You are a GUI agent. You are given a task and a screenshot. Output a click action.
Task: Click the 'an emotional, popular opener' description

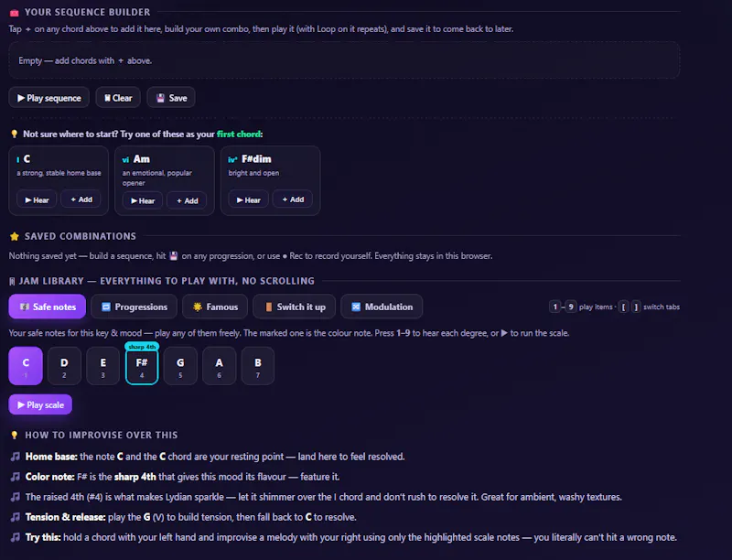tap(157, 178)
